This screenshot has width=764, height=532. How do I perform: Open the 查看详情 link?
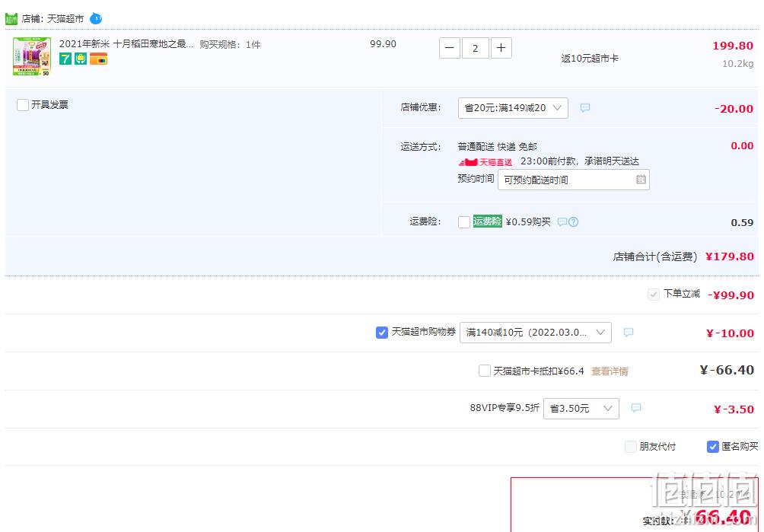tap(610, 371)
